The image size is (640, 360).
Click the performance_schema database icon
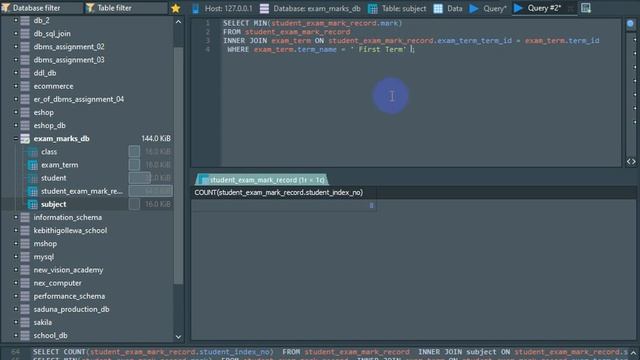[x=25, y=296]
